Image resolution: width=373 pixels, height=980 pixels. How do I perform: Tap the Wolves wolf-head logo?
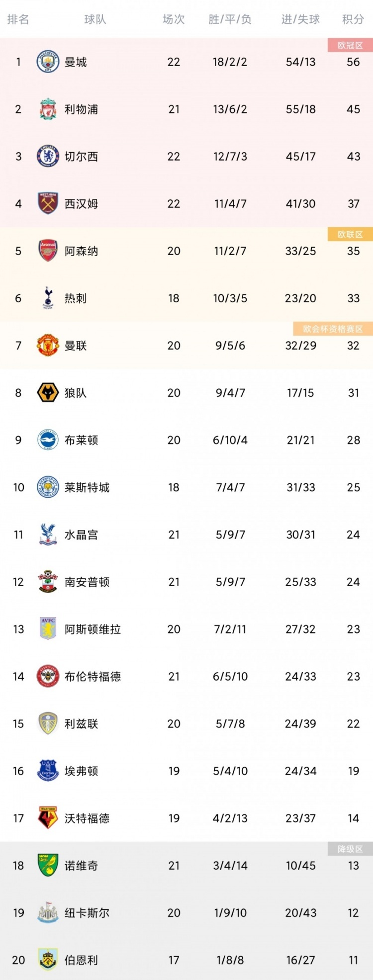48,392
